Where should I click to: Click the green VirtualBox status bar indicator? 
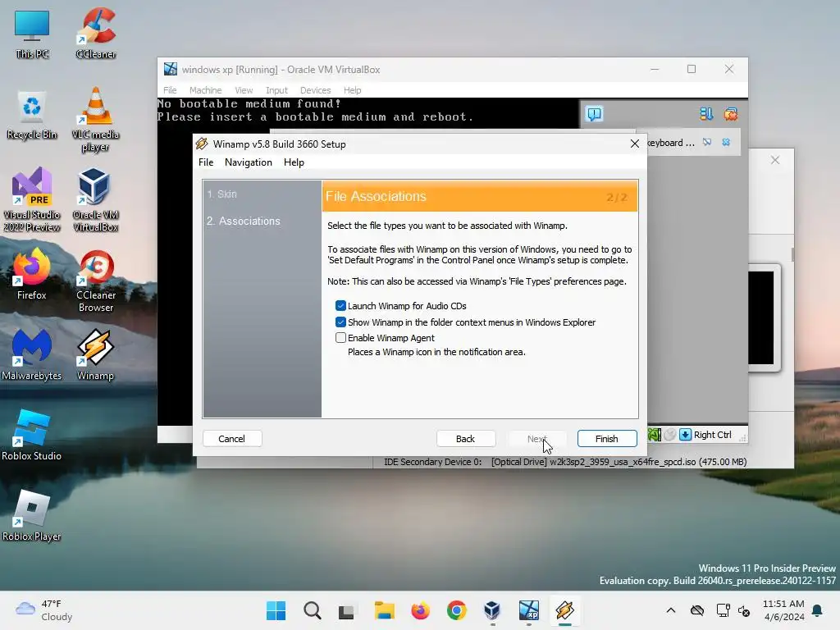coord(654,435)
